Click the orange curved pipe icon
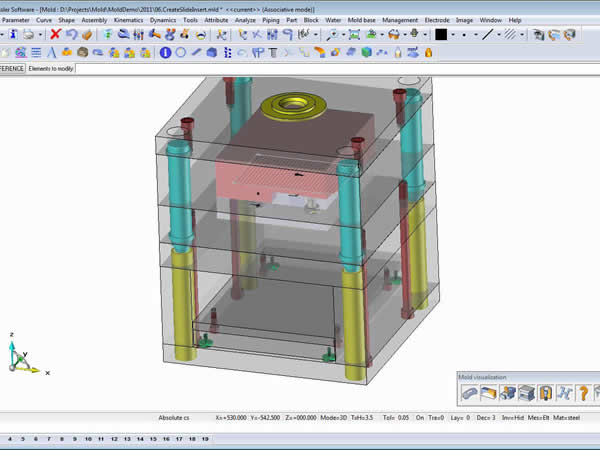 click(320, 52)
